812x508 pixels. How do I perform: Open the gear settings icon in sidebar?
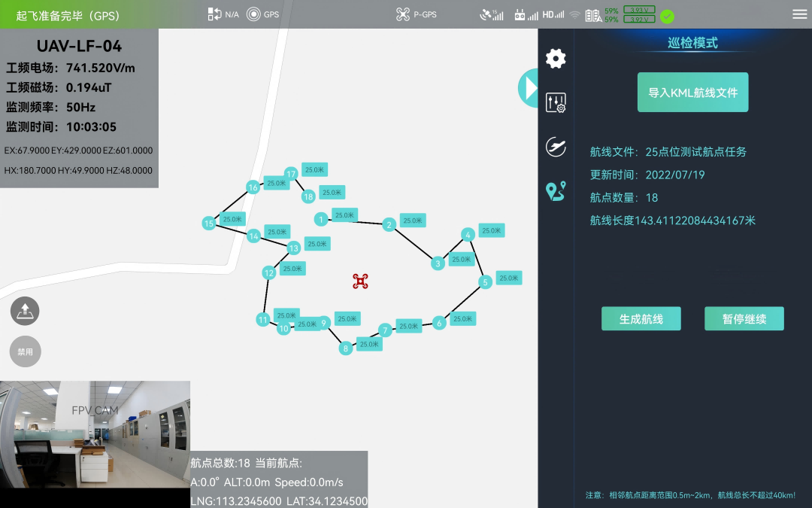click(556, 59)
